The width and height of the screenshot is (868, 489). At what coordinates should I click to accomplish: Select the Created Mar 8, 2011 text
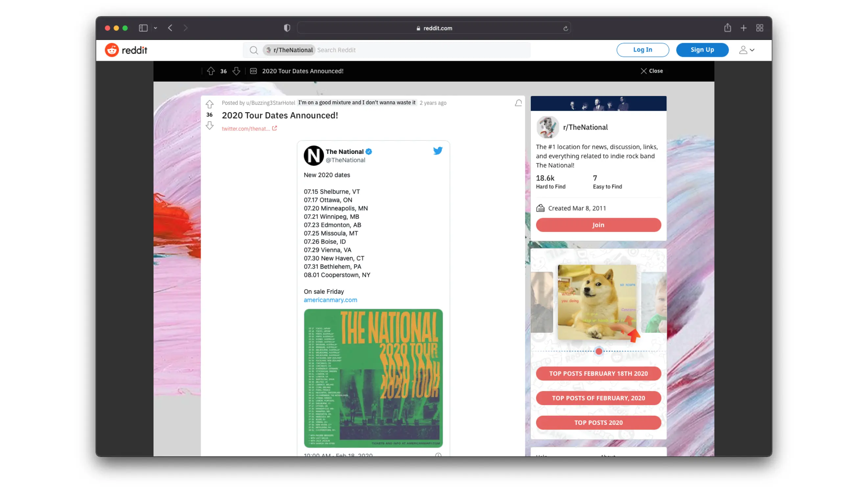tap(577, 208)
